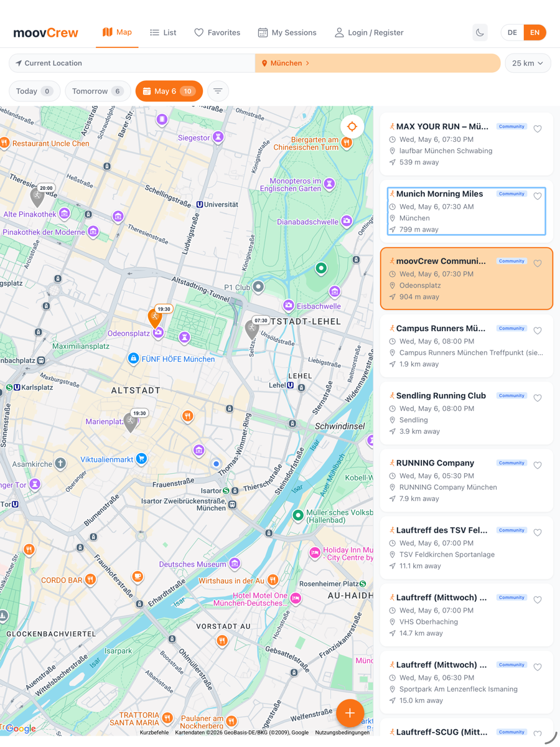This screenshot has height=747, width=560.
Task: Click the Lehel U-Bahn station icon
Action: [x=290, y=385]
